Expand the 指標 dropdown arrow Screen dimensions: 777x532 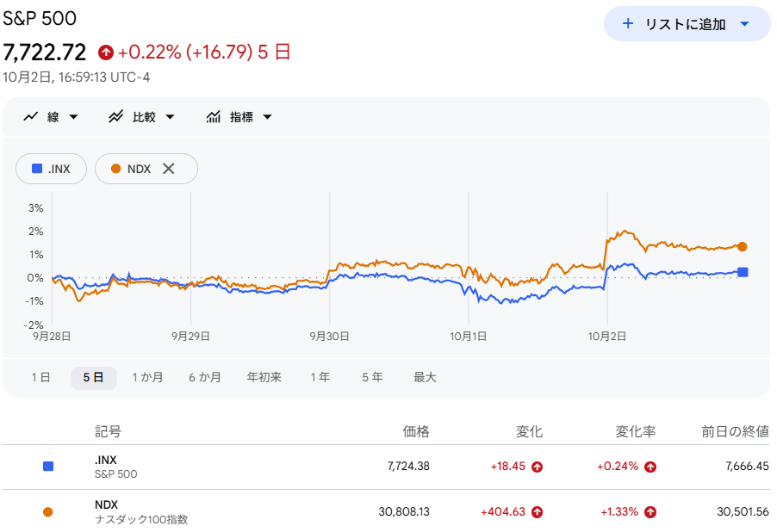coord(268,117)
